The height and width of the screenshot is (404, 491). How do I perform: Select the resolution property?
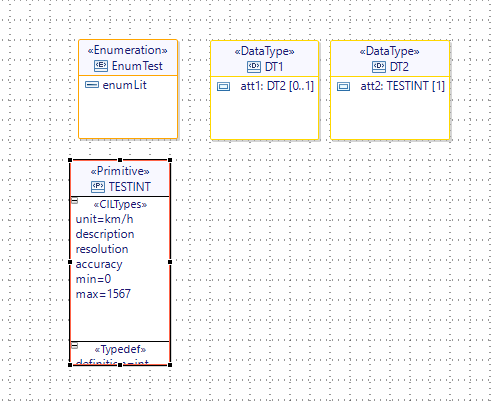pyautogui.click(x=102, y=249)
